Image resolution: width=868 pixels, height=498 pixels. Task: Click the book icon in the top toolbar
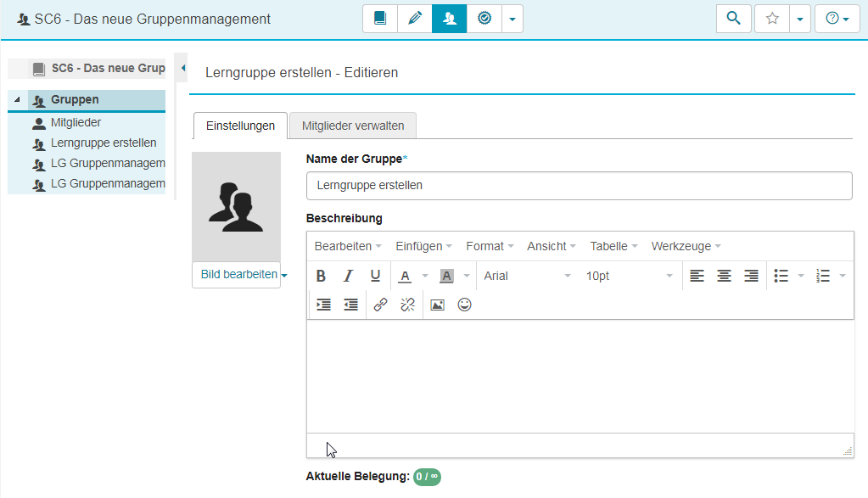coord(380,19)
